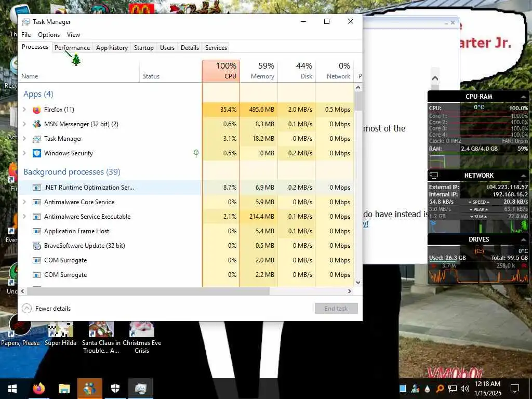Click the Application Frame Host icon
The image size is (532, 399).
pyautogui.click(x=37, y=231)
